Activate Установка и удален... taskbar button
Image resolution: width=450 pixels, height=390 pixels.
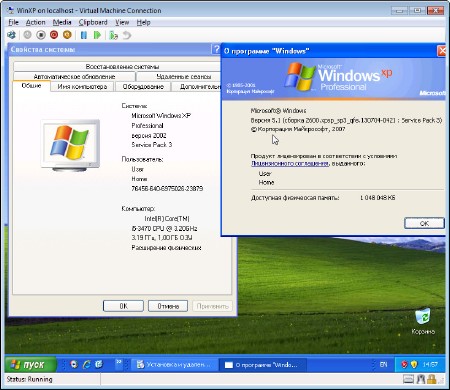click(x=174, y=365)
